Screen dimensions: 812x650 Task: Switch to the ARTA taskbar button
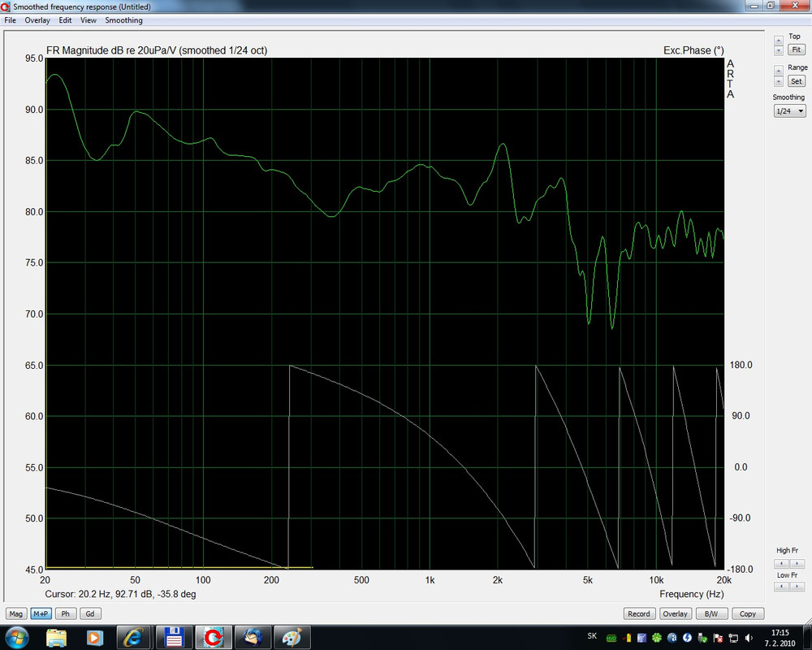[214, 638]
